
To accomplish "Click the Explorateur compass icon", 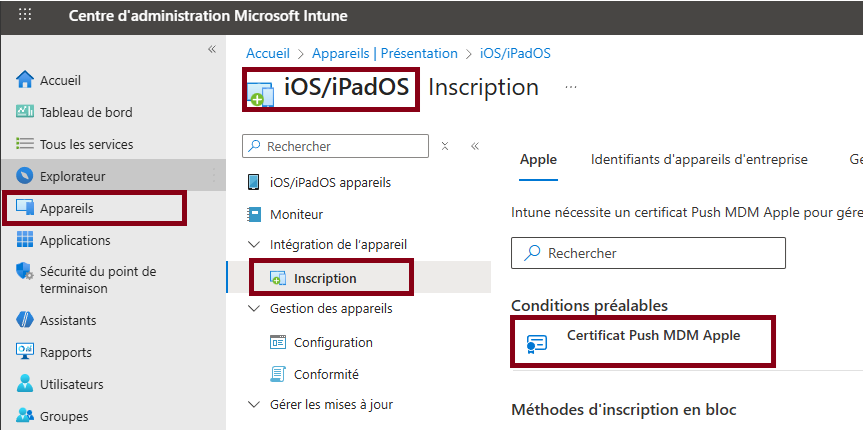I will click(x=25, y=176).
